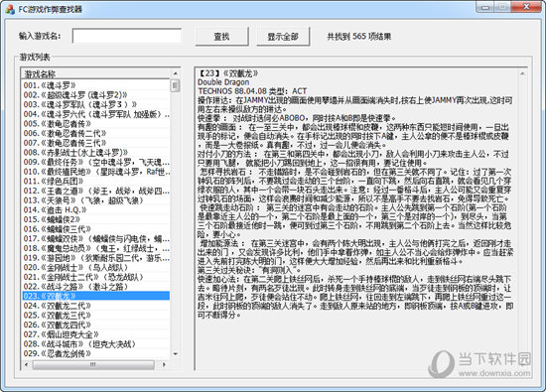Select list row 027.《烟山坦克大全》
Viewport: 546px width, 392px height.
[x=96, y=334]
